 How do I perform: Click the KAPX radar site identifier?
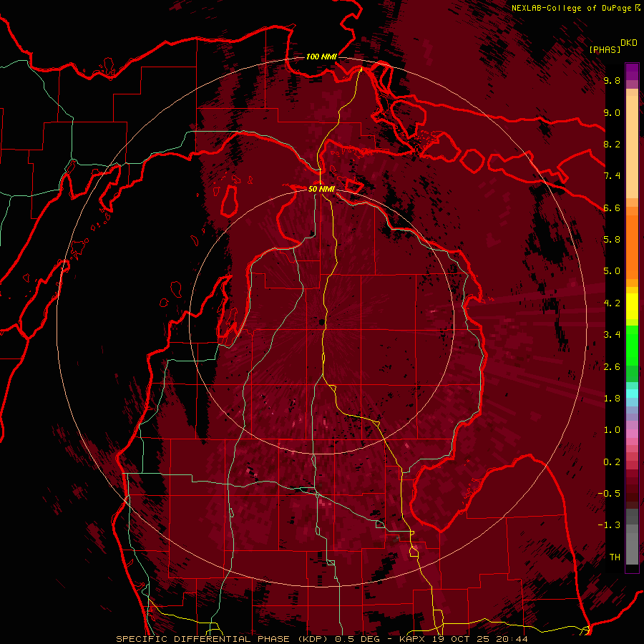tap(414, 639)
